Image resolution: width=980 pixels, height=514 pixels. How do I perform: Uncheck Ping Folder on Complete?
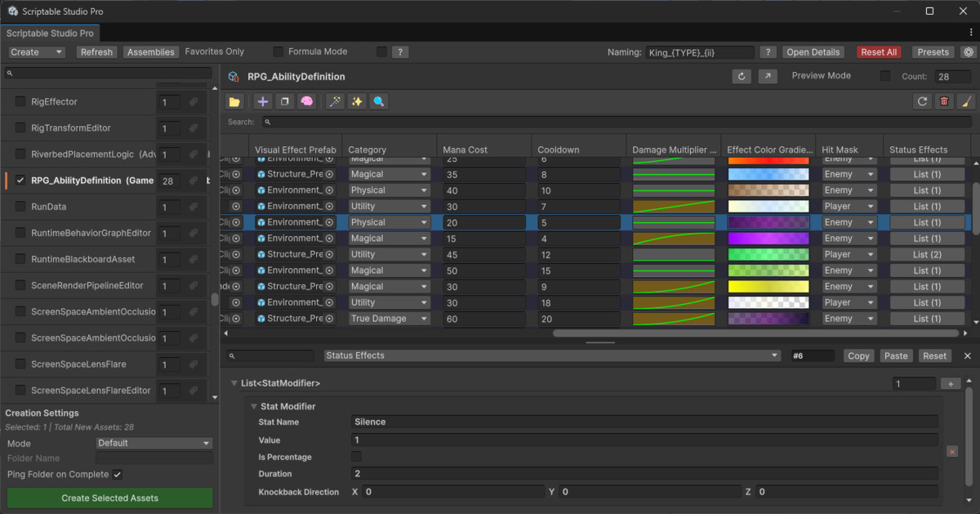[118, 474]
